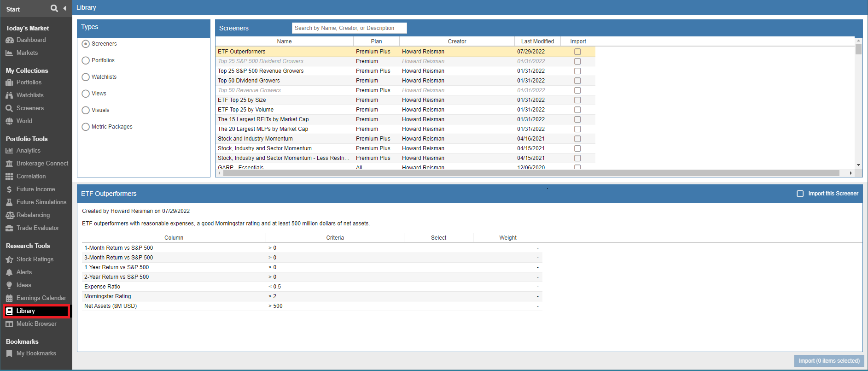Open Dashboard via its gauge icon
The width and height of the screenshot is (868, 371).
(x=9, y=40)
